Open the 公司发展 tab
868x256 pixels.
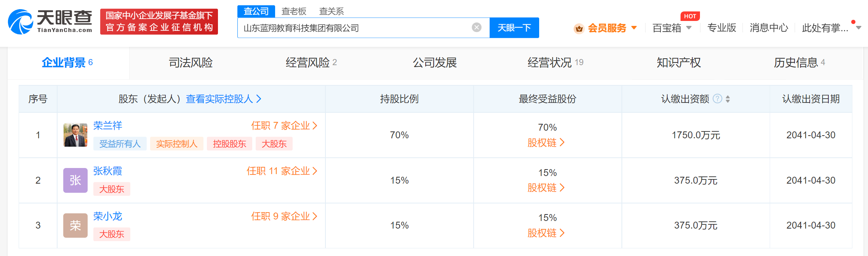click(x=435, y=62)
